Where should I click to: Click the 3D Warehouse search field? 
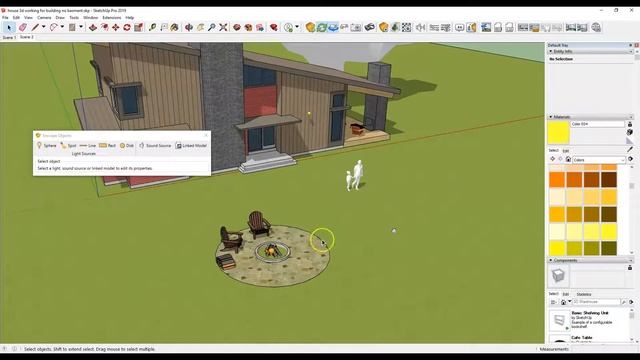click(x=596, y=302)
